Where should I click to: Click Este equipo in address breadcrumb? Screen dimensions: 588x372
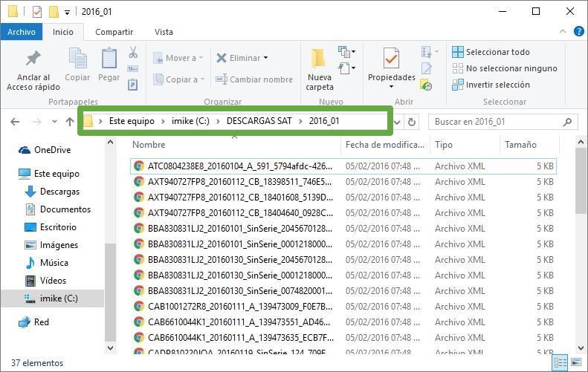point(132,121)
